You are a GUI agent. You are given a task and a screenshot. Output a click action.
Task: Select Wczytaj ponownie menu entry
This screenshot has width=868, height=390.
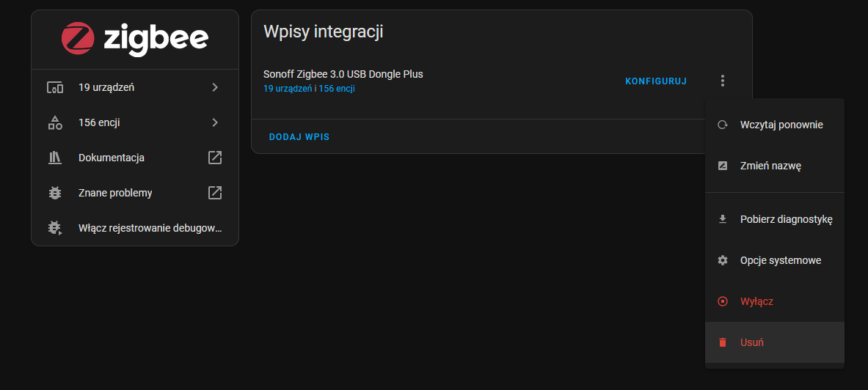point(774,125)
